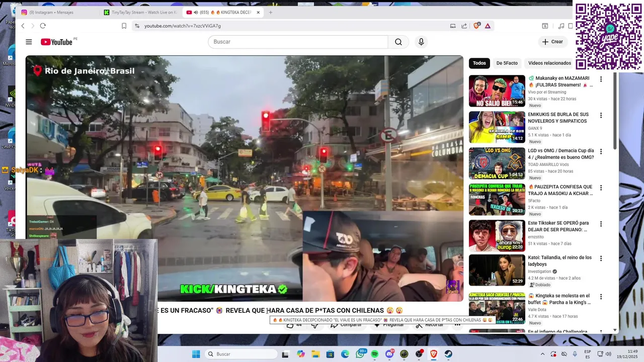Viewport: 644px width, 362px height.
Task: Open Discord from the taskbar
Action: click(x=389, y=354)
